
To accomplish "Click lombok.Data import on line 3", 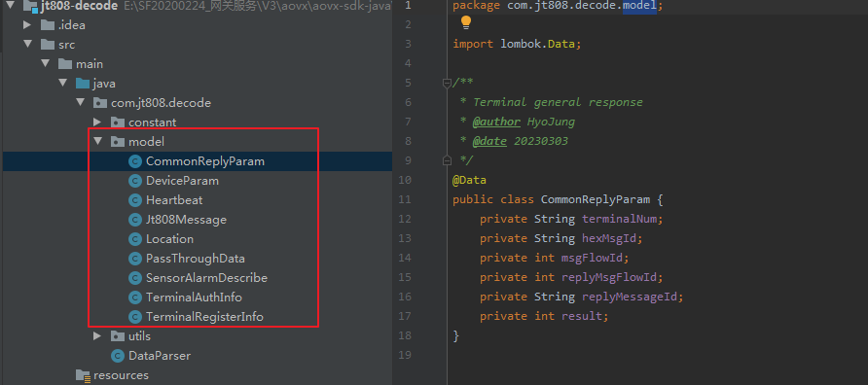I will [x=537, y=45].
